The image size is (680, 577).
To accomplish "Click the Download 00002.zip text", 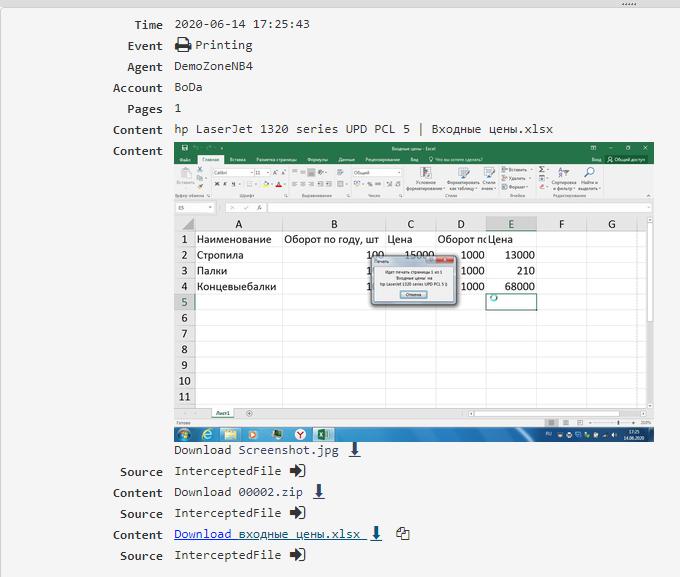I will (239, 492).
